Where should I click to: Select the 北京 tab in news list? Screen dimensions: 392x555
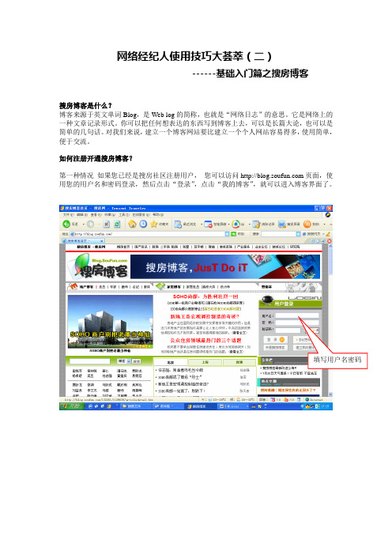171,362
